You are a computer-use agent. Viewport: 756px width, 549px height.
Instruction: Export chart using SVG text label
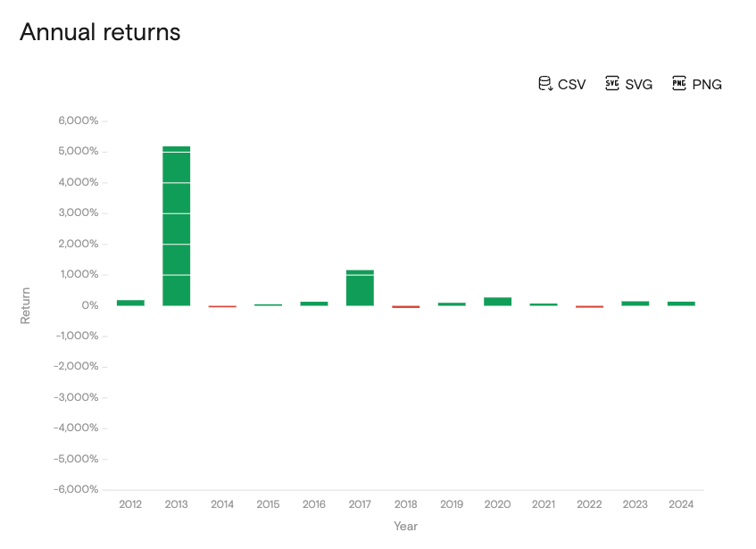[x=639, y=85]
